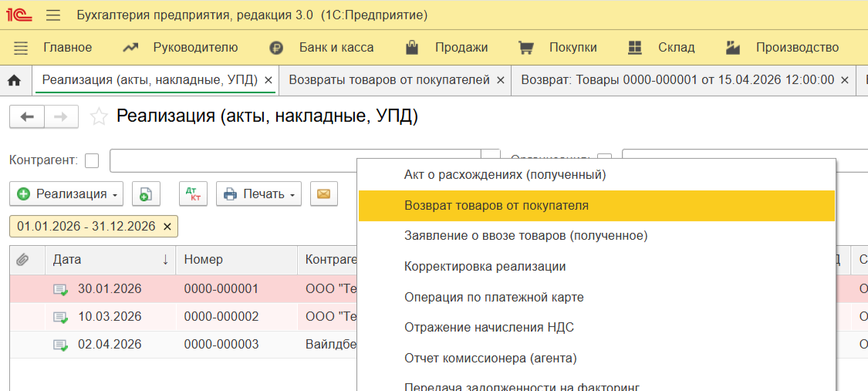The height and width of the screenshot is (391, 868).
Task: Open the Продажи shopping bag icon
Action: 411,47
